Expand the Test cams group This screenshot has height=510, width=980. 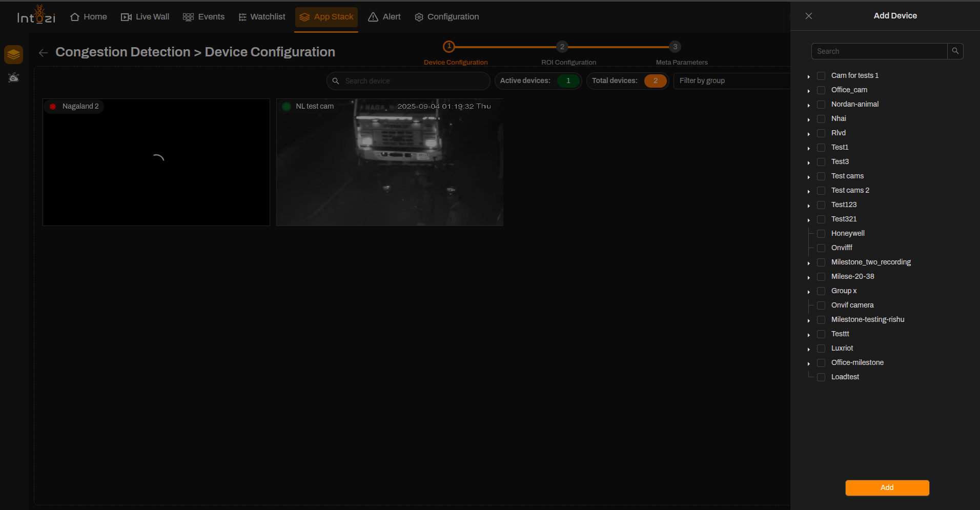tap(809, 177)
